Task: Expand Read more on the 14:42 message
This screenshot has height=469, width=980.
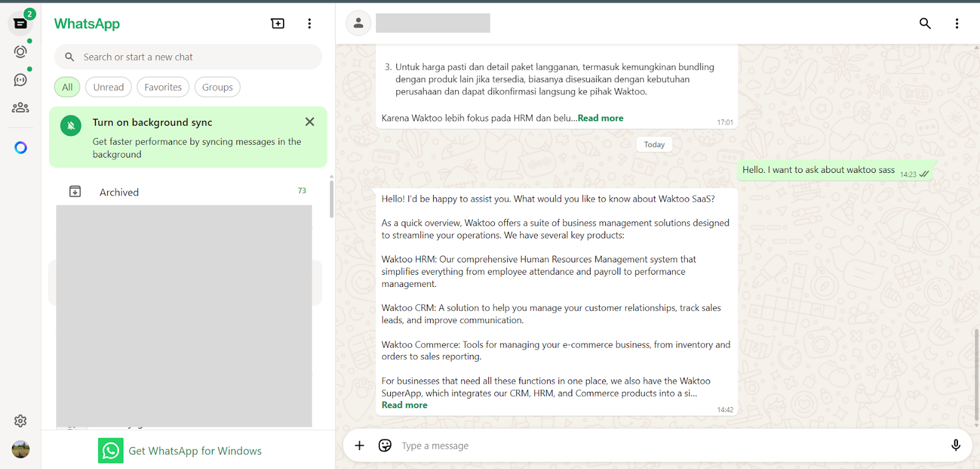Action: 404,405
